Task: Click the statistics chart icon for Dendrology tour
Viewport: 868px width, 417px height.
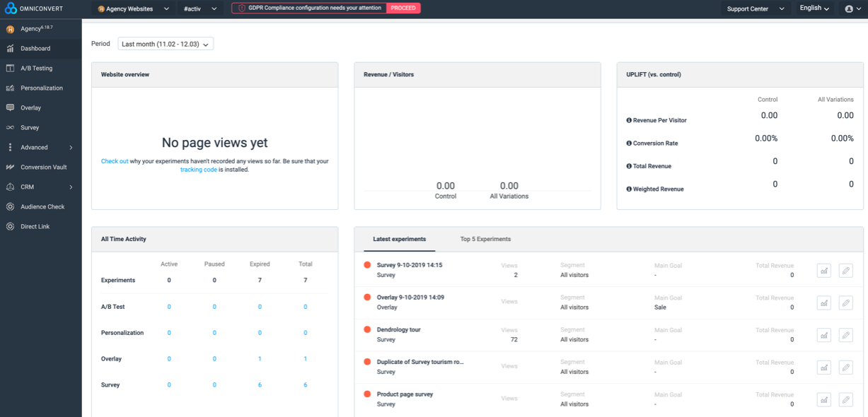Action: [x=823, y=335]
